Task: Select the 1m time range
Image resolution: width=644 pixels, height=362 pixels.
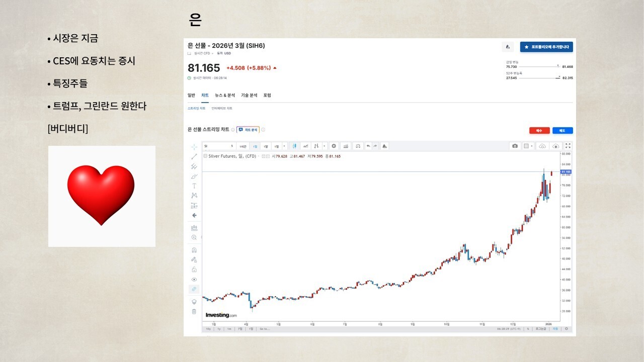Action: coord(229,329)
